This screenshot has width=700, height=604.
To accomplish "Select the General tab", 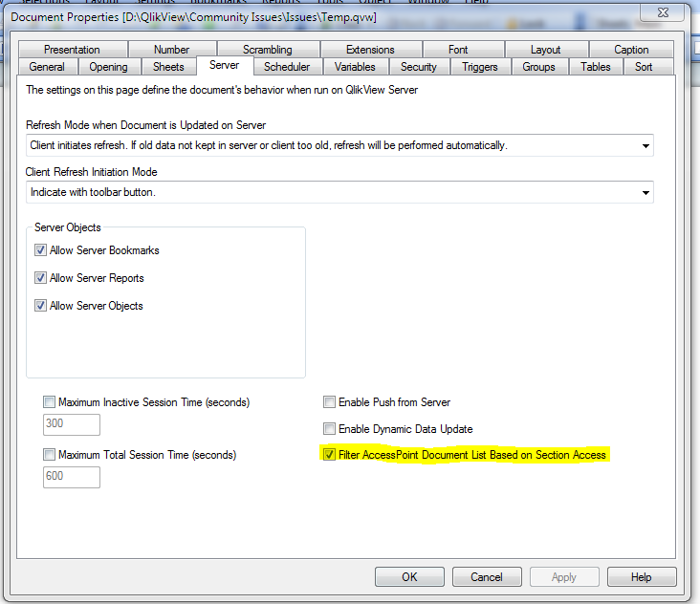I will (47, 67).
